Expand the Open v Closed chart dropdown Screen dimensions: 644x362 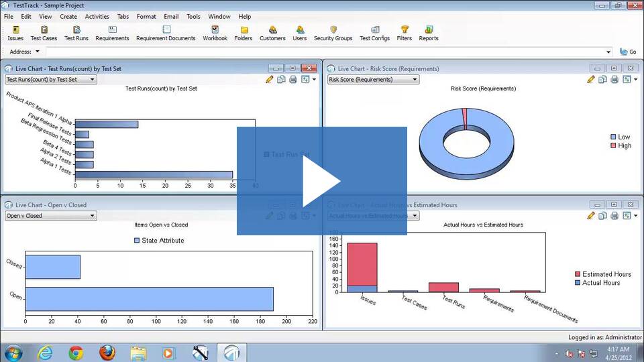click(51, 216)
